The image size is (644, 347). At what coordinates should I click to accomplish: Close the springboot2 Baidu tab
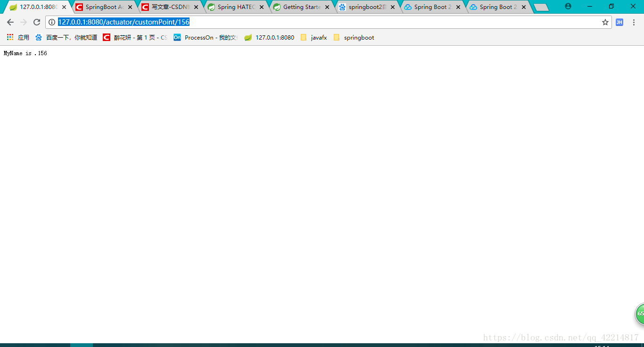(x=393, y=7)
